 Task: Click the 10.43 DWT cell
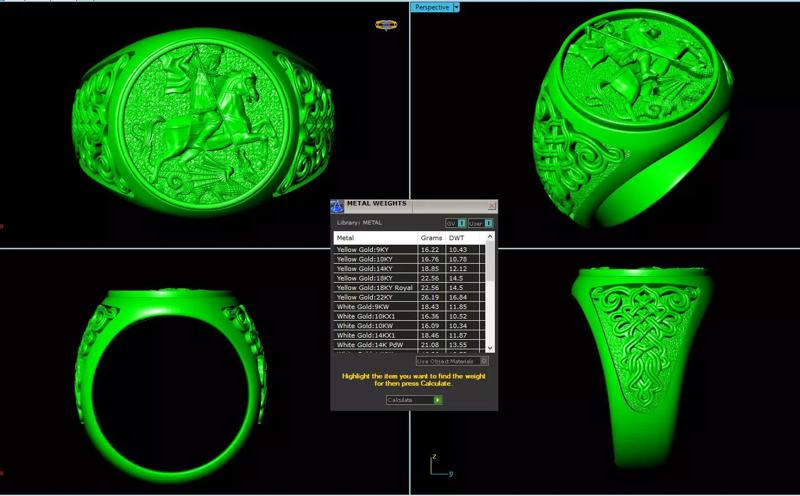462,250
